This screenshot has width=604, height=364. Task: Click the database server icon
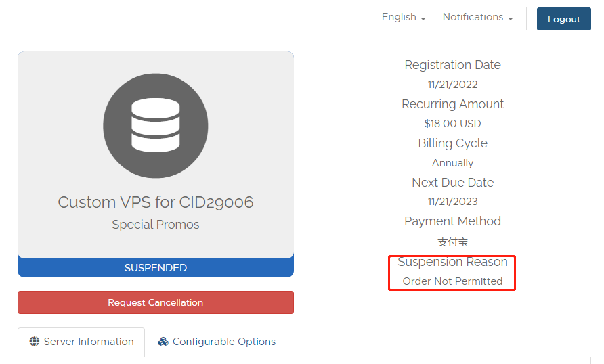(156, 125)
